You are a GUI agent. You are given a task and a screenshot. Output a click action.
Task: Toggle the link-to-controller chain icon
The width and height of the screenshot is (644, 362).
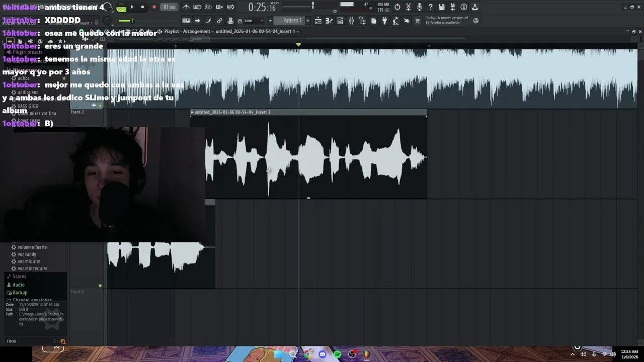point(219,21)
